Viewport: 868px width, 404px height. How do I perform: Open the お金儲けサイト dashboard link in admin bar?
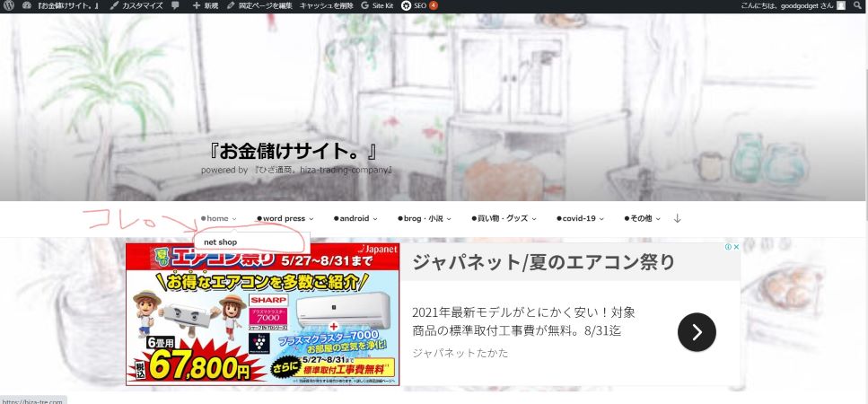pyautogui.click(x=61, y=5)
